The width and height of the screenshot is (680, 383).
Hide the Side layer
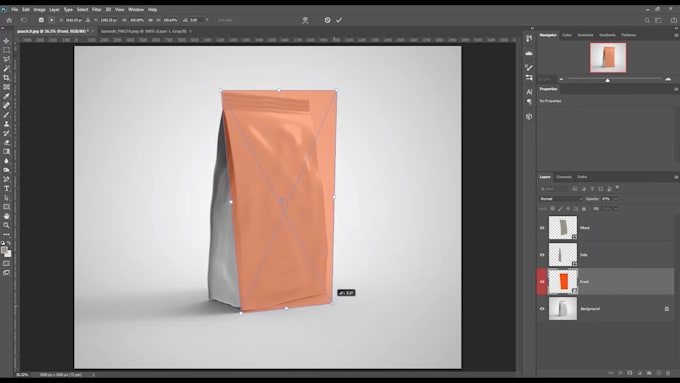tap(542, 255)
